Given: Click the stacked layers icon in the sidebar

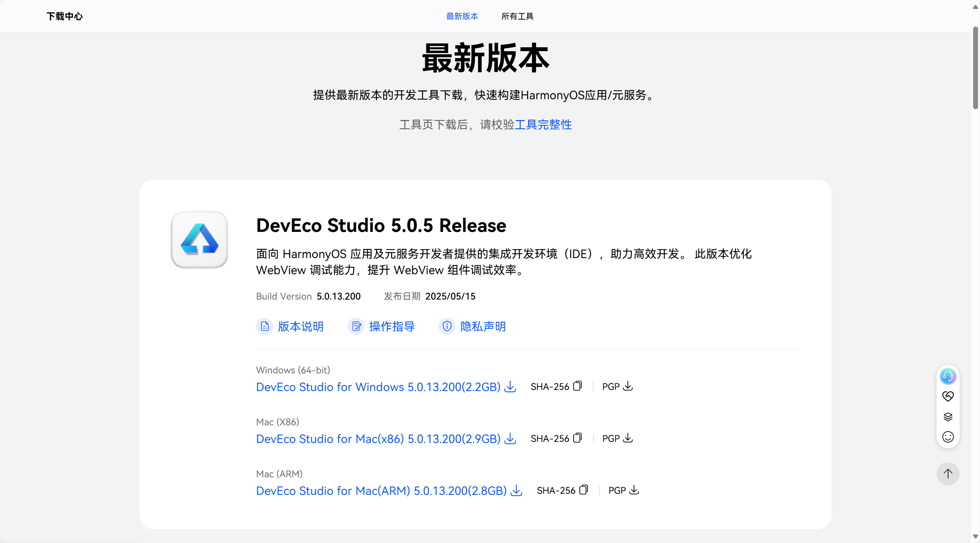Looking at the screenshot, I should coord(947,416).
